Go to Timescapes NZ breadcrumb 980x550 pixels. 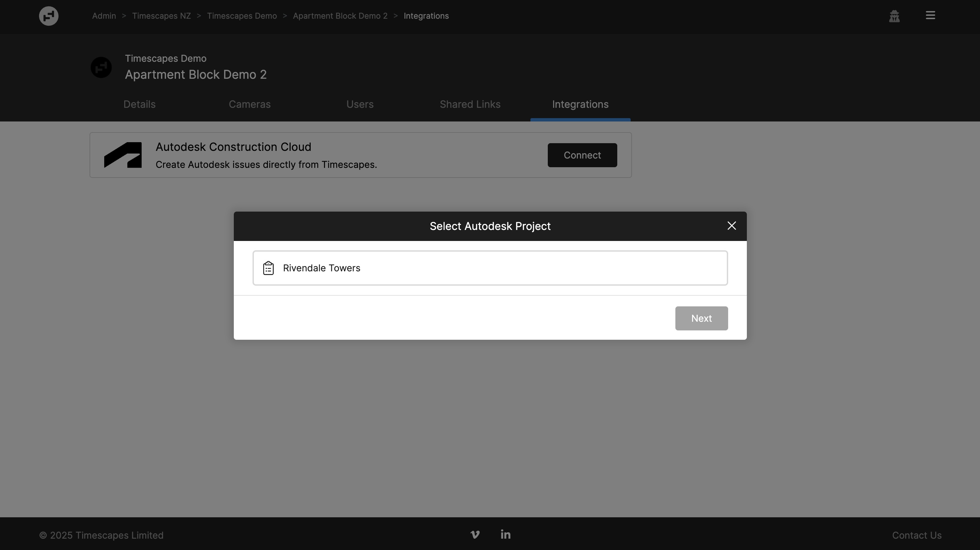161,16
